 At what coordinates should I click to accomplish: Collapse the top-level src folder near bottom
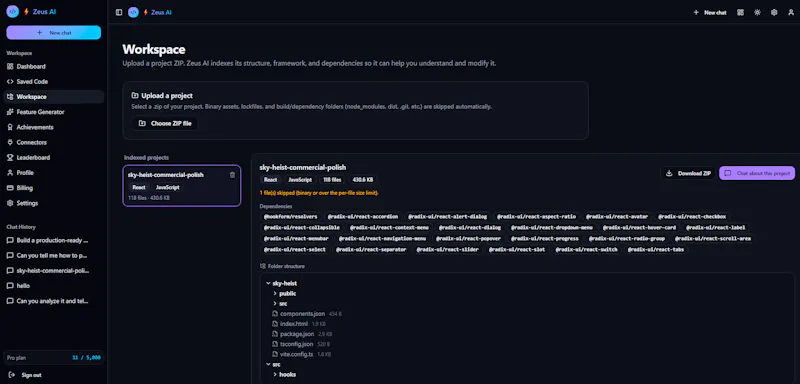268,364
